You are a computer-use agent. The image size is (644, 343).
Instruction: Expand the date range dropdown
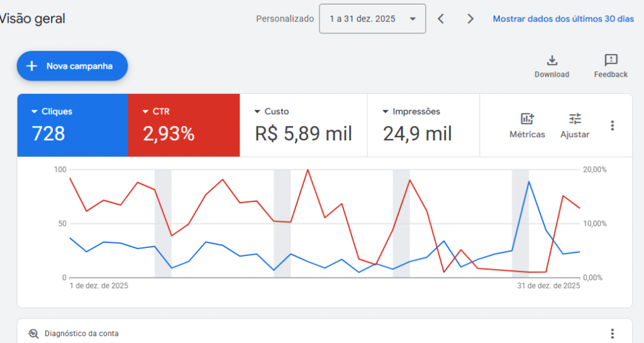coord(372,19)
